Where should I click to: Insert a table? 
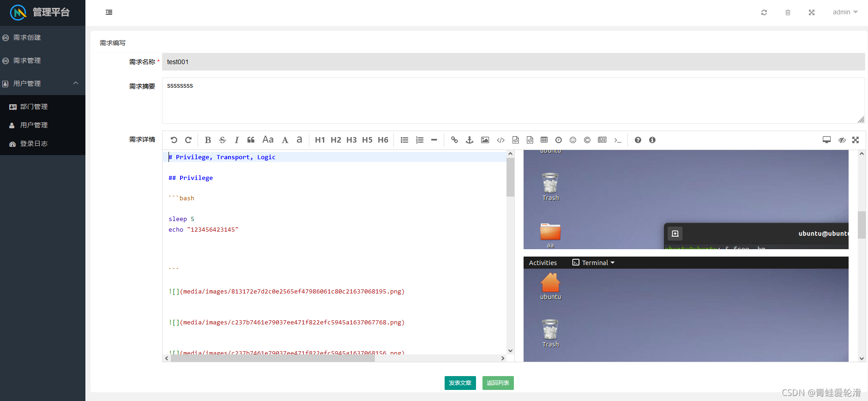click(544, 140)
